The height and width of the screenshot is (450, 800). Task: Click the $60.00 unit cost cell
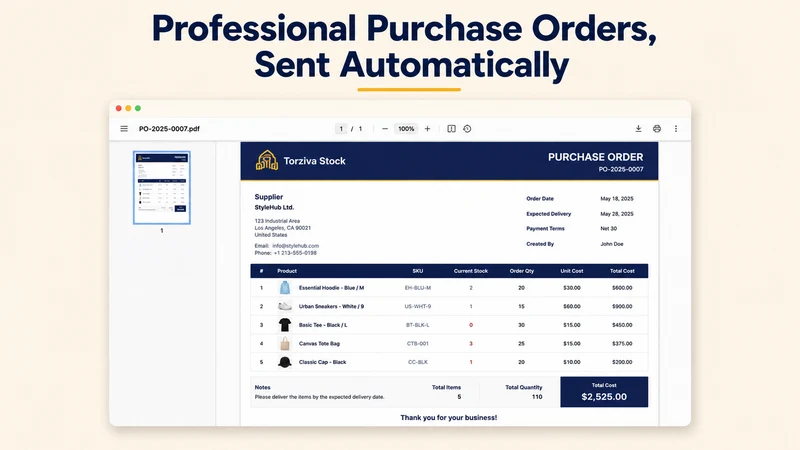[571, 306]
